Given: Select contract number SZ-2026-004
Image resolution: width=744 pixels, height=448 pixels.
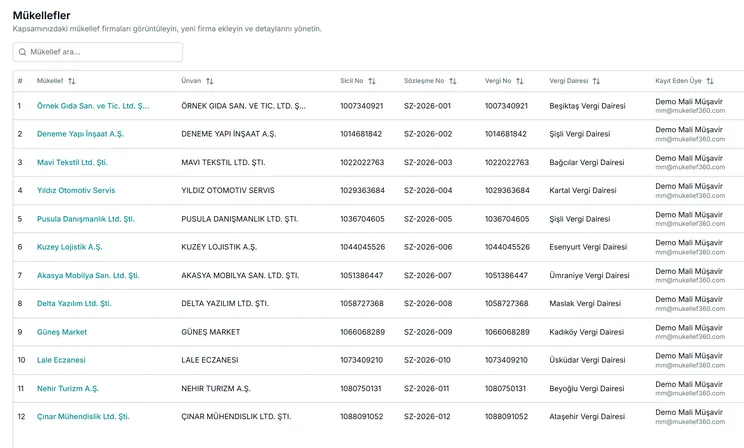Looking at the screenshot, I should [428, 190].
